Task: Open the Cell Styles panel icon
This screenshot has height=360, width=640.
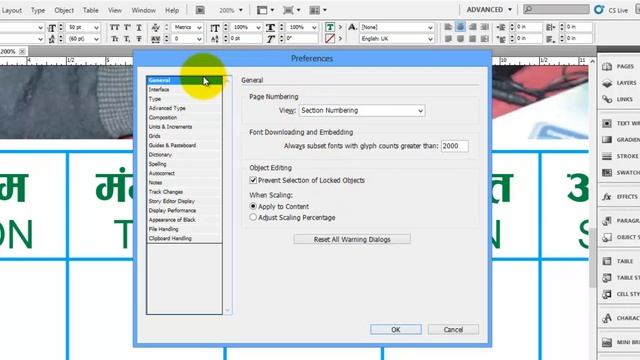Action: pyautogui.click(x=607, y=294)
